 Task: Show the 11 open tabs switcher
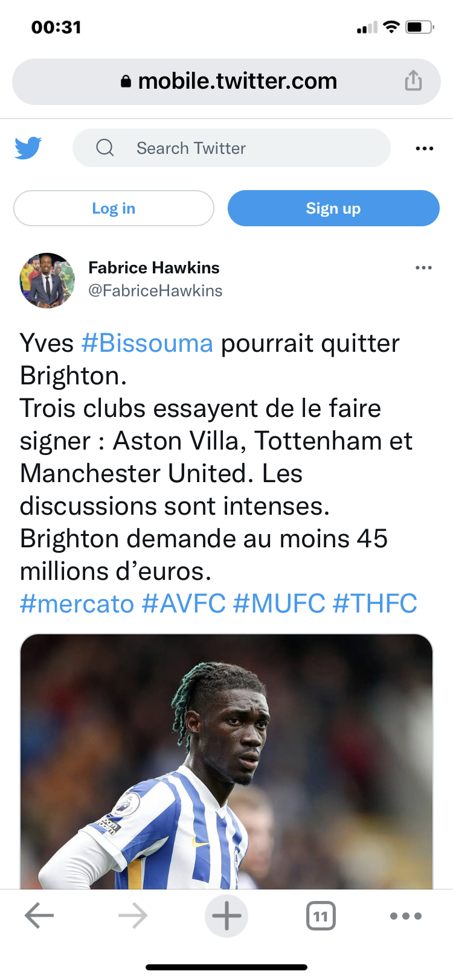coord(321,916)
